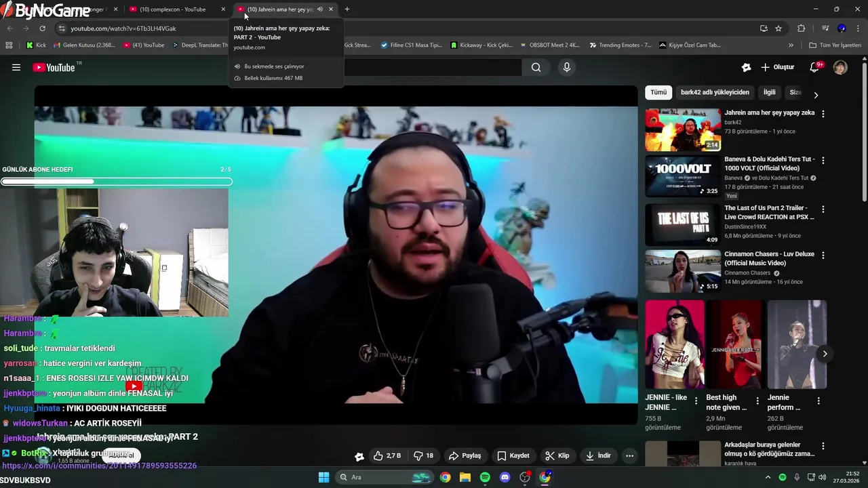Viewport: 868px width, 488px height.
Task: Install the page via address bar icon
Action: pos(764,28)
